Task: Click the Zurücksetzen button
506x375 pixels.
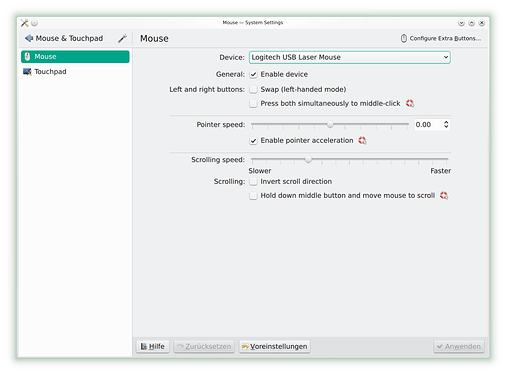Action: [204, 347]
